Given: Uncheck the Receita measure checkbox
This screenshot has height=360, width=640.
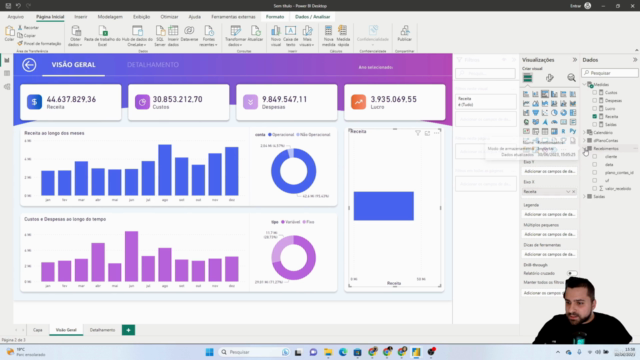Looking at the screenshot, I should click(595, 116).
